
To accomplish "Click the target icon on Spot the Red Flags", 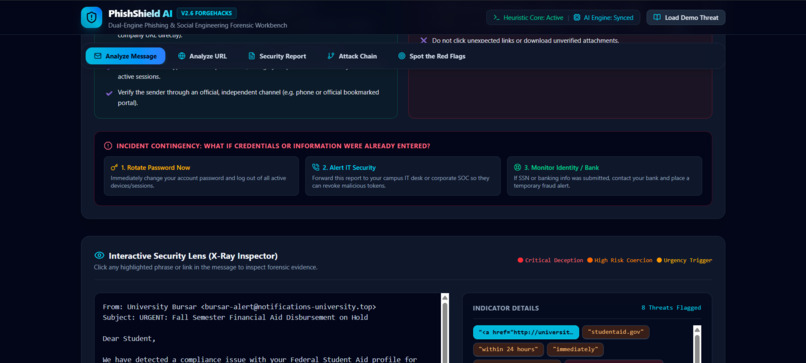I will pyautogui.click(x=401, y=56).
